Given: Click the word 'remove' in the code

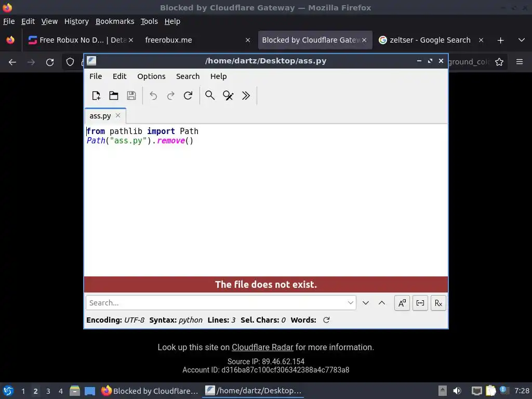Looking at the screenshot, I should (170, 140).
